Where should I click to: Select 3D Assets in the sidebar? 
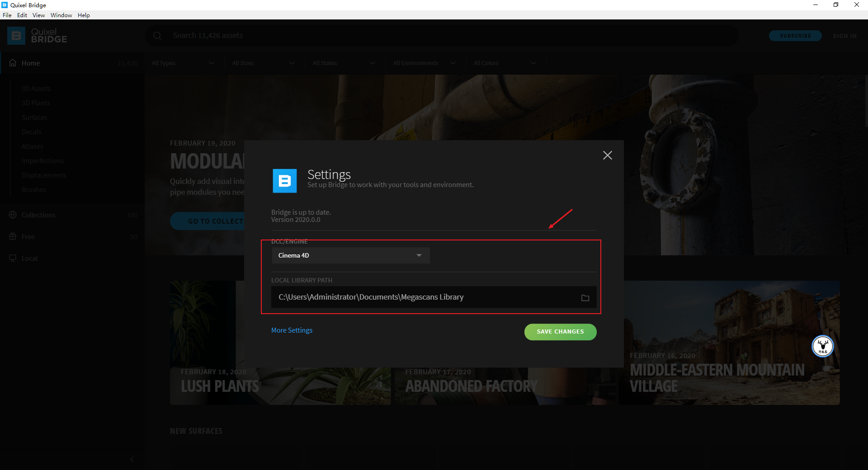(x=36, y=89)
